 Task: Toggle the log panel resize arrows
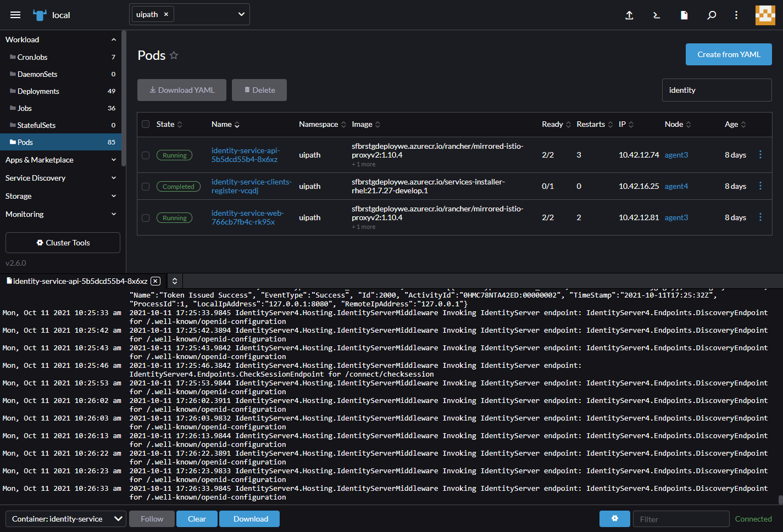coord(175,281)
